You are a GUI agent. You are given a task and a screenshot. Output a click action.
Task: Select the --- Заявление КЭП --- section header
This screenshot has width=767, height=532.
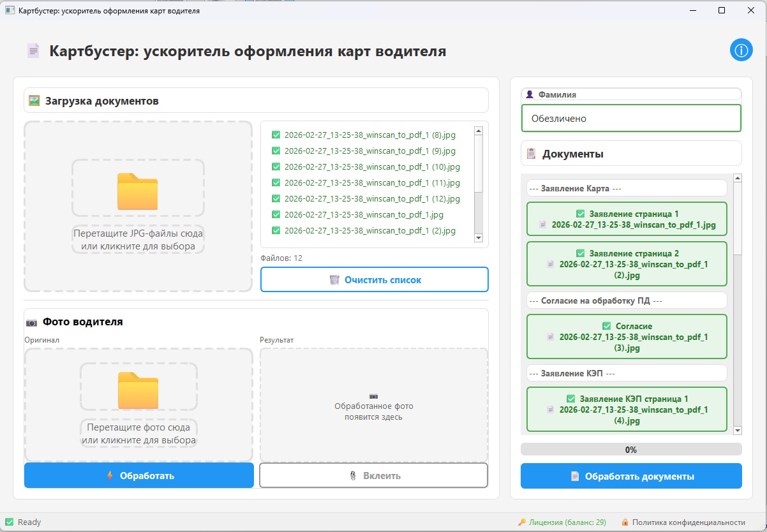pos(627,373)
